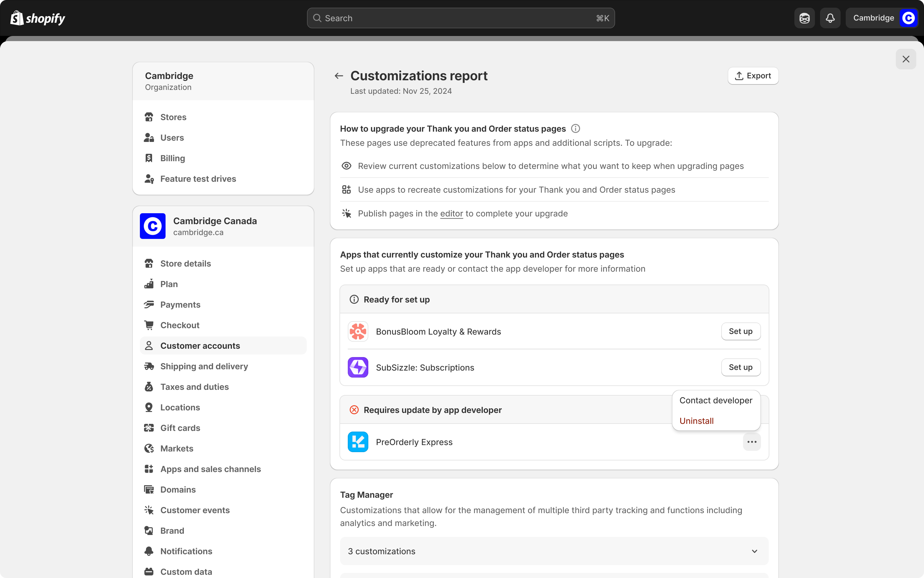Click the Customer events icon
The image size is (924, 578).
click(149, 510)
